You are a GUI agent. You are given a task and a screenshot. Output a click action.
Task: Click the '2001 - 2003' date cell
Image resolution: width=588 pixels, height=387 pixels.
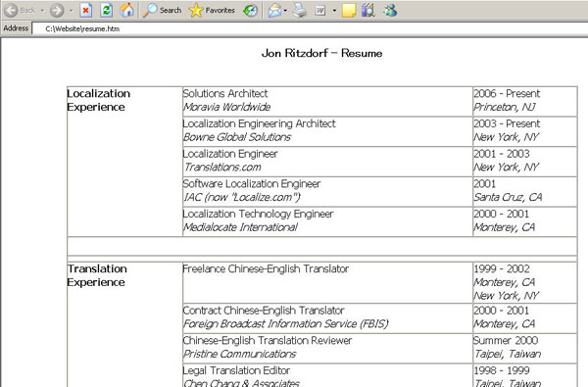[501, 154]
